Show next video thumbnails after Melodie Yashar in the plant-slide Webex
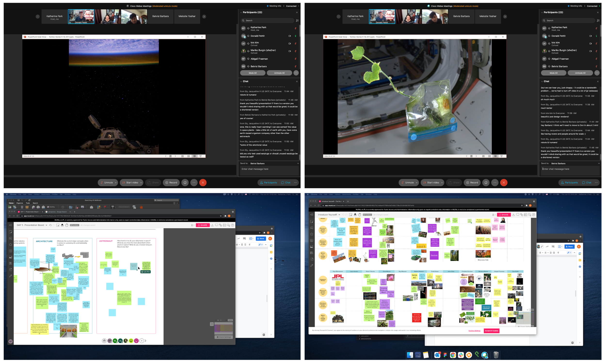This screenshot has width=606, height=364. pyautogui.click(x=505, y=16)
